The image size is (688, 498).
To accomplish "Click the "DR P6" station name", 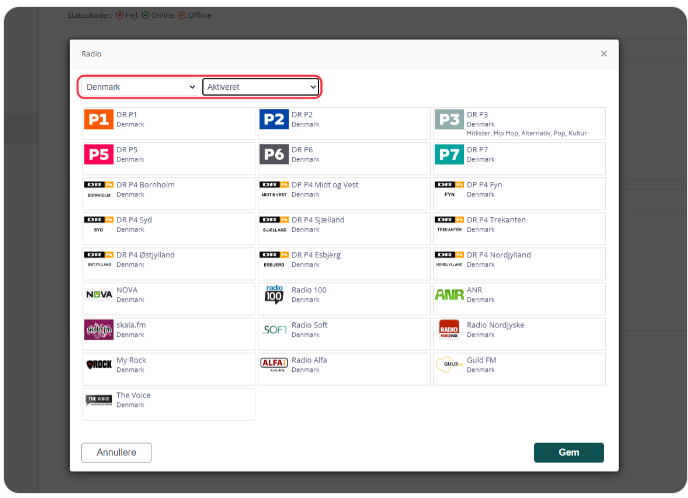I will coord(302,150).
